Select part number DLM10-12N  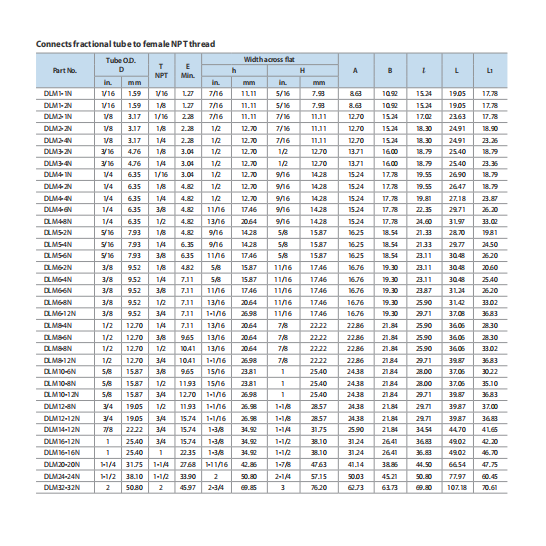tap(62, 395)
